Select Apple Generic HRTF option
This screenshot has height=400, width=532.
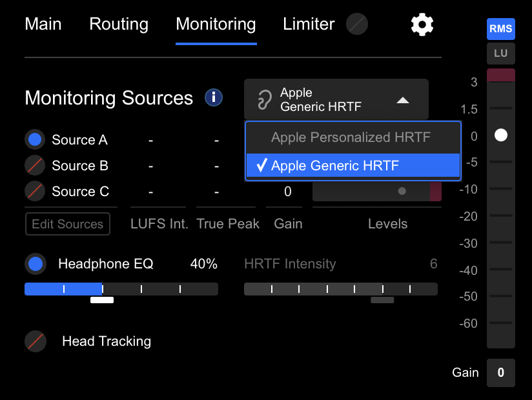[x=353, y=166]
